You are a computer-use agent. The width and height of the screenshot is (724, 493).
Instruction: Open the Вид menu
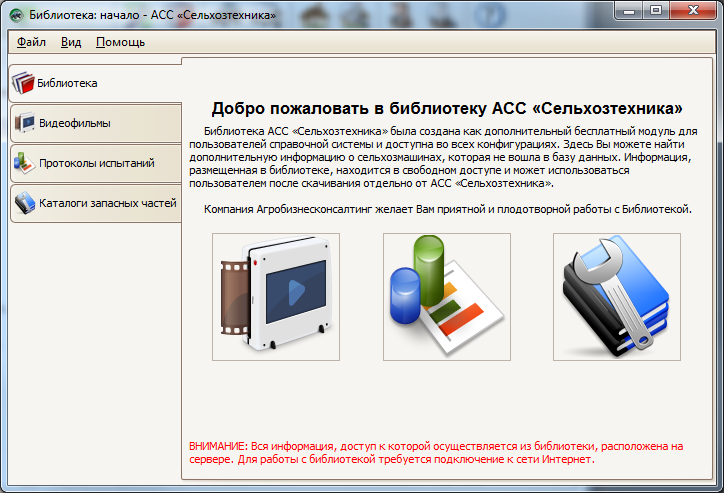[x=71, y=42]
